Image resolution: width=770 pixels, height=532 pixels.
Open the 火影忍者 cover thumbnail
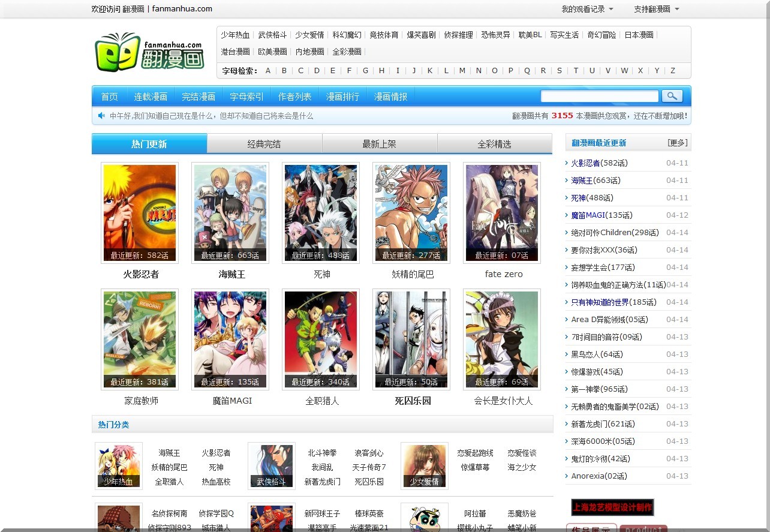pyautogui.click(x=140, y=212)
